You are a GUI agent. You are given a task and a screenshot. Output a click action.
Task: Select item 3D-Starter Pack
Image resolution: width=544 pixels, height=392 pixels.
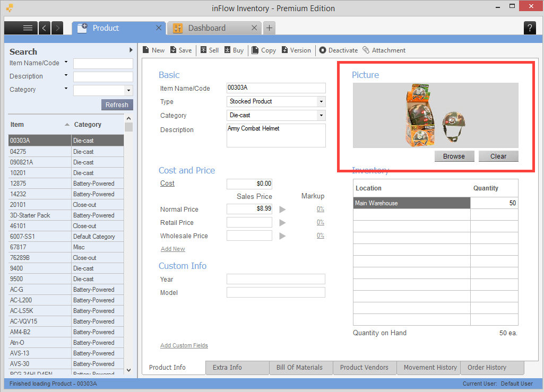click(x=66, y=215)
